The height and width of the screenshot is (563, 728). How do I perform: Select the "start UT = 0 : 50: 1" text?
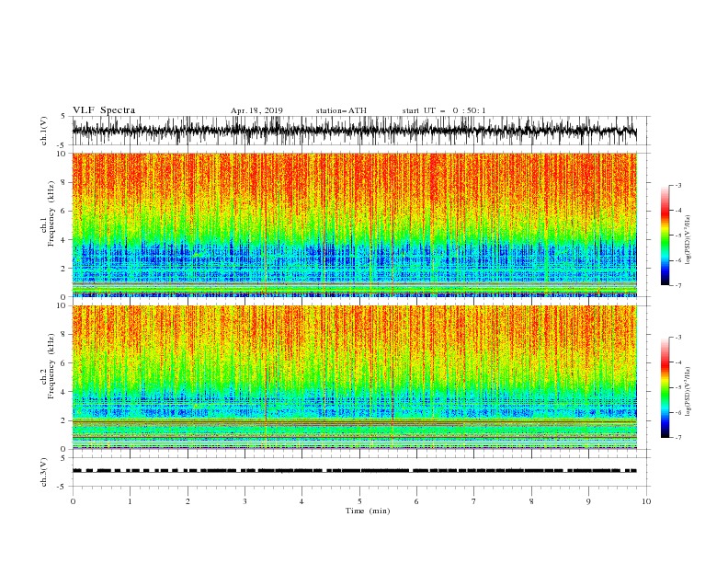tap(444, 110)
